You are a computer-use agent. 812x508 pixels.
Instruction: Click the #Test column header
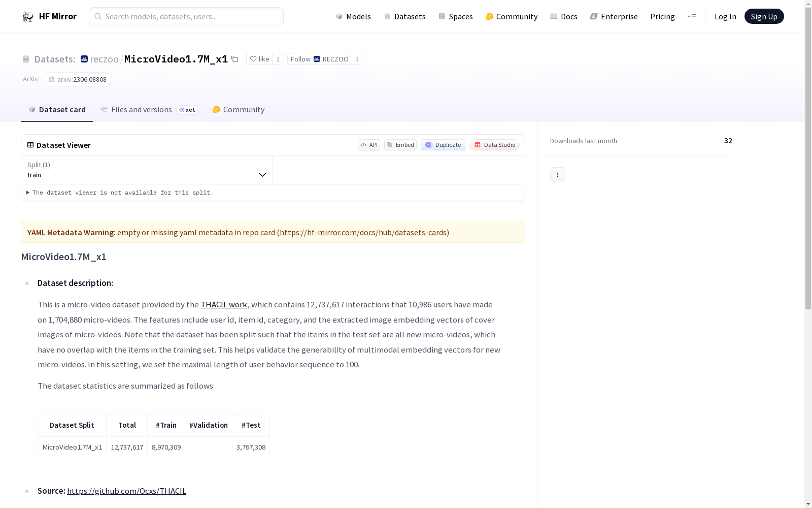[x=251, y=426]
